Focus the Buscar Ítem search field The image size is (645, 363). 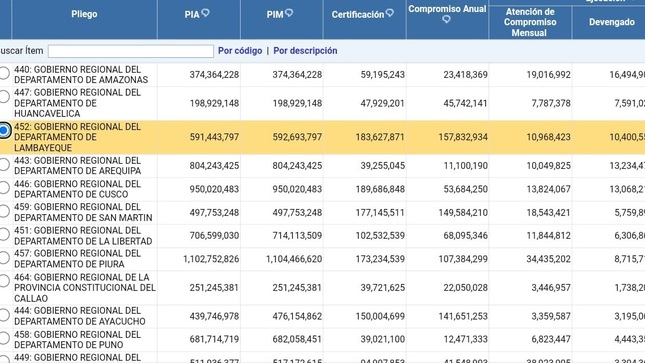(x=131, y=51)
